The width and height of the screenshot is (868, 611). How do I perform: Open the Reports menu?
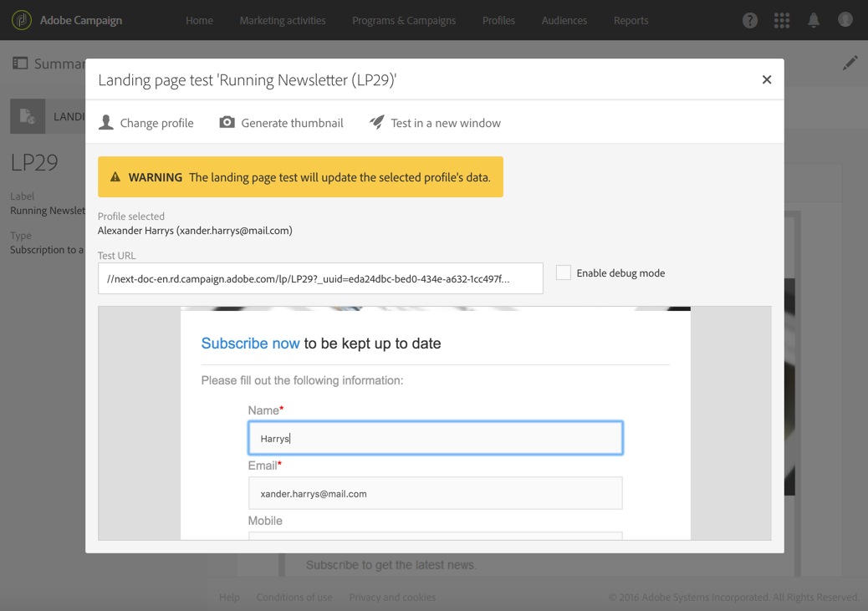631,20
